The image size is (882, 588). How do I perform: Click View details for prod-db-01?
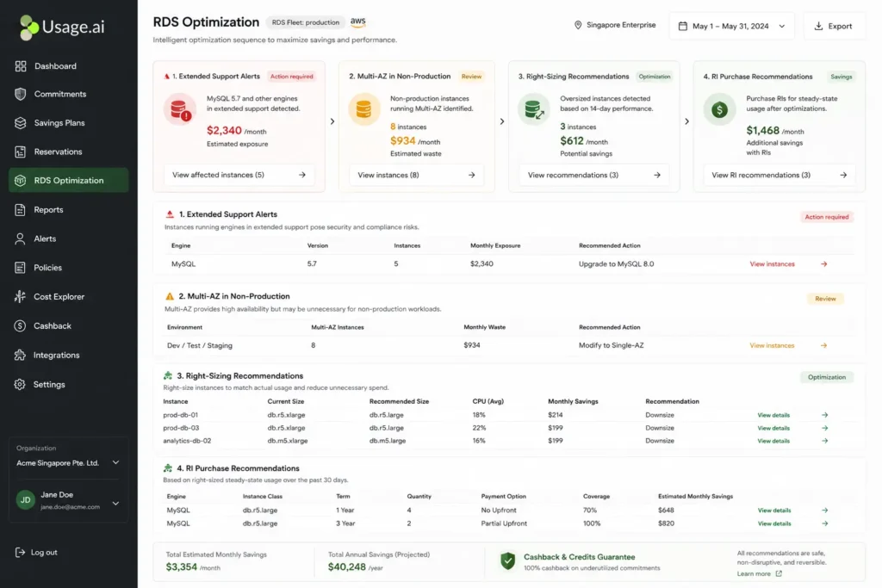point(773,416)
